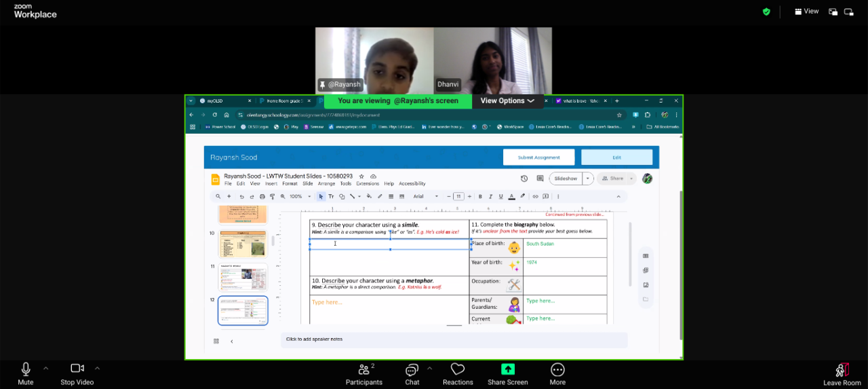The width and height of the screenshot is (868, 389).
Task: Open the Arrange menu
Action: click(326, 183)
